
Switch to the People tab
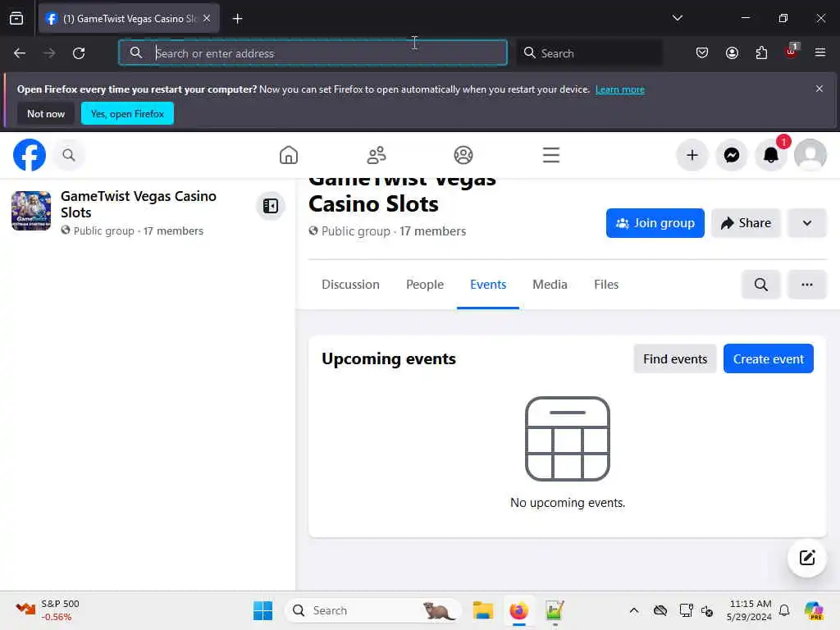425,285
